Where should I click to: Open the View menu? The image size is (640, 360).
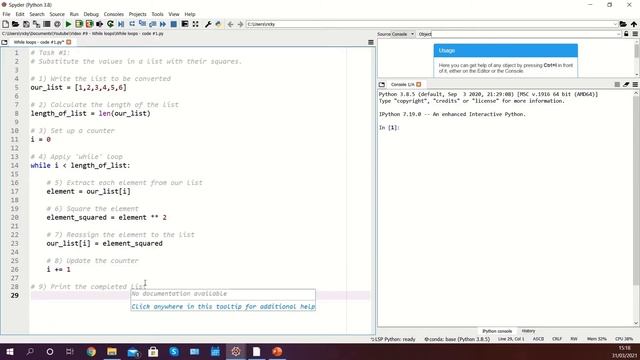tap(174, 14)
